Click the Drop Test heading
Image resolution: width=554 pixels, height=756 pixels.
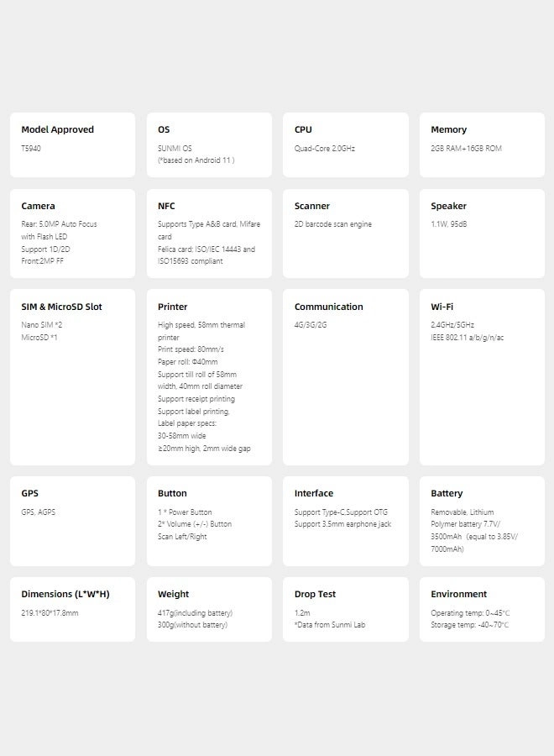click(315, 594)
